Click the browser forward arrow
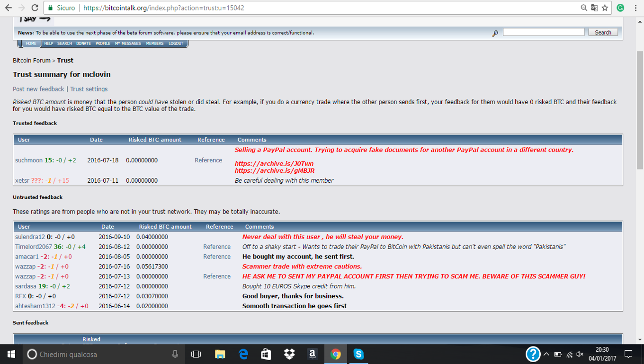The height and width of the screenshot is (364, 644). [21, 8]
